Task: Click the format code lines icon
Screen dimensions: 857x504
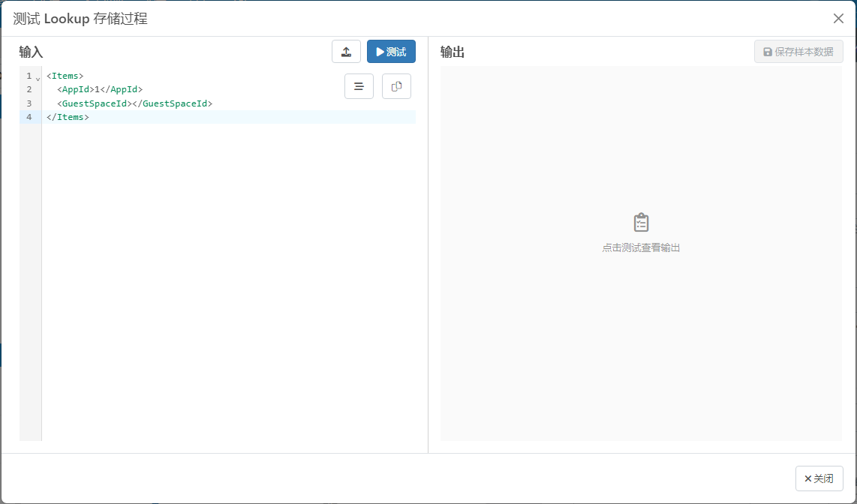Action: pyautogui.click(x=359, y=86)
